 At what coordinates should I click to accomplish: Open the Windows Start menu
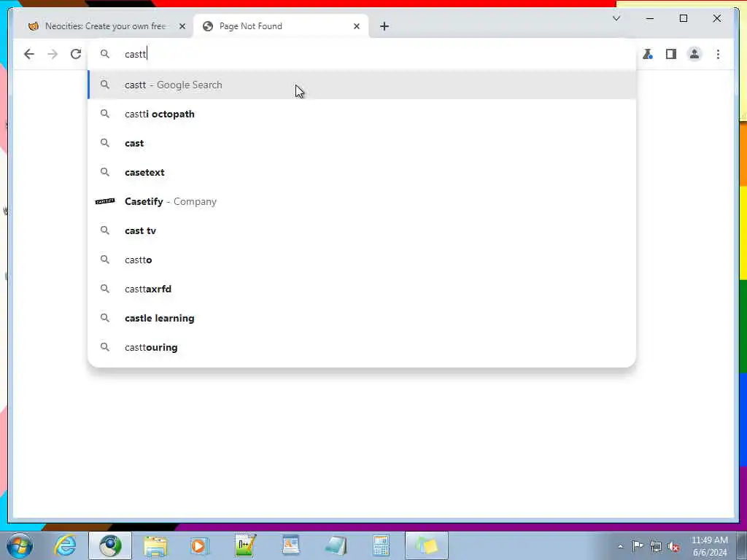click(x=20, y=545)
